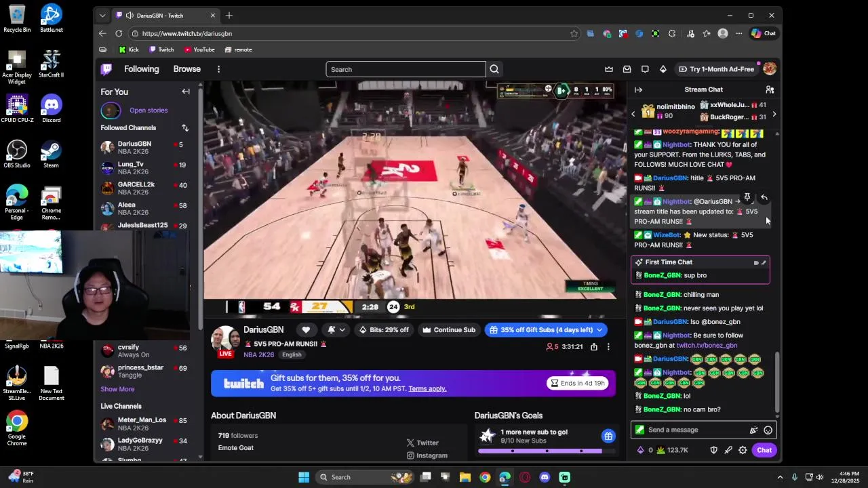Open Windows Start button on taskbar
Viewport: 868px width, 488px height.
point(304,477)
